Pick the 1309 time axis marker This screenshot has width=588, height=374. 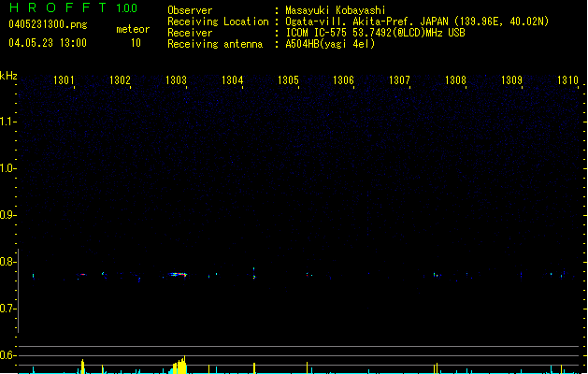511,80
